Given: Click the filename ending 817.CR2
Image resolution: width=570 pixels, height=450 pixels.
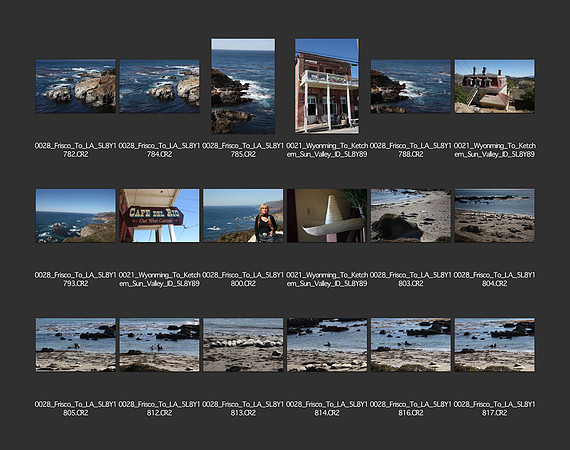Looking at the screenshot, I should pyautogui.click(x=494, y=409).
